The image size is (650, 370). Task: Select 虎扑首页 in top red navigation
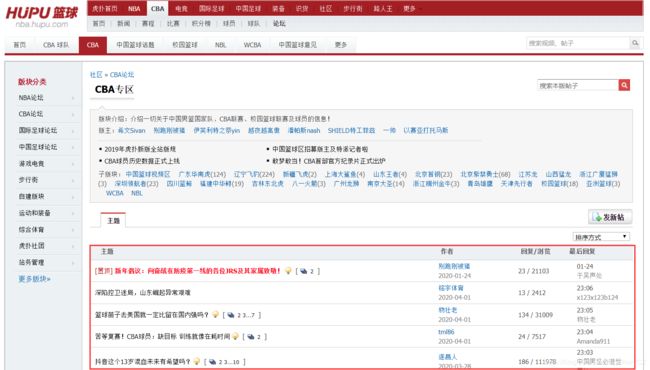point(104,9)
